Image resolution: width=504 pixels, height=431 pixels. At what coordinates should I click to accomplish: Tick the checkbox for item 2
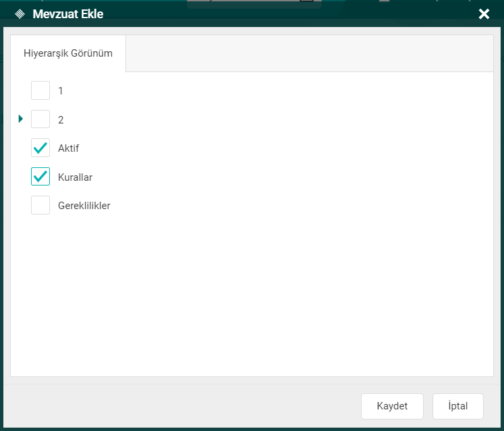click(x=40, y=119)
